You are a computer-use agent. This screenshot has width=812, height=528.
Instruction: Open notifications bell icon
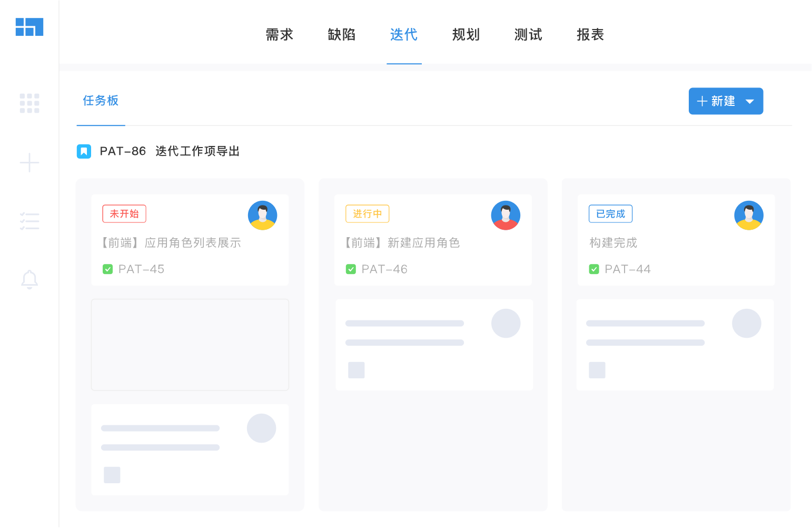(29, 279)
